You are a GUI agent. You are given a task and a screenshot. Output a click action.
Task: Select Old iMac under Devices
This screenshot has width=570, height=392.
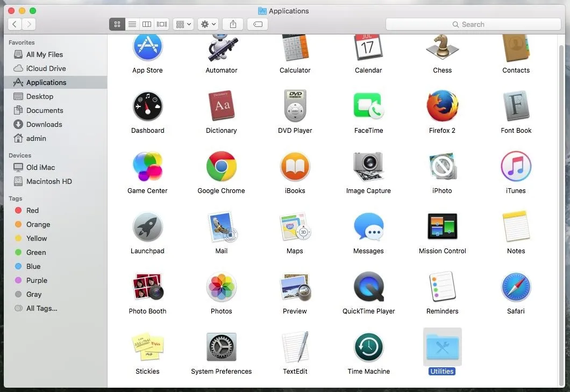point(55,167)
